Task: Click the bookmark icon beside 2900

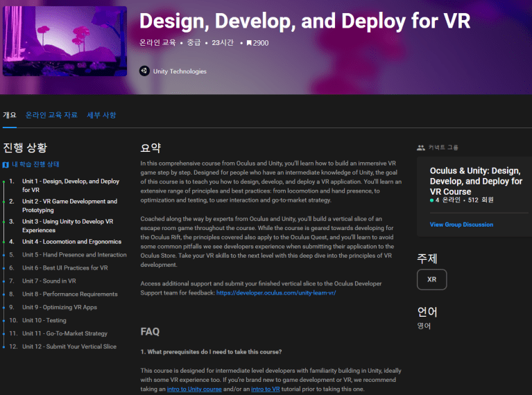Action: tap(249, 43)
